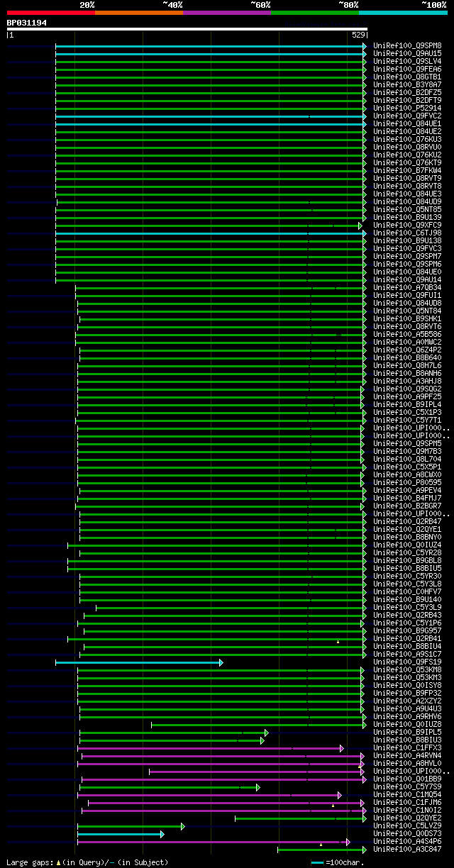Open hit UniRef100_B9GBL8

click(407, 560)
